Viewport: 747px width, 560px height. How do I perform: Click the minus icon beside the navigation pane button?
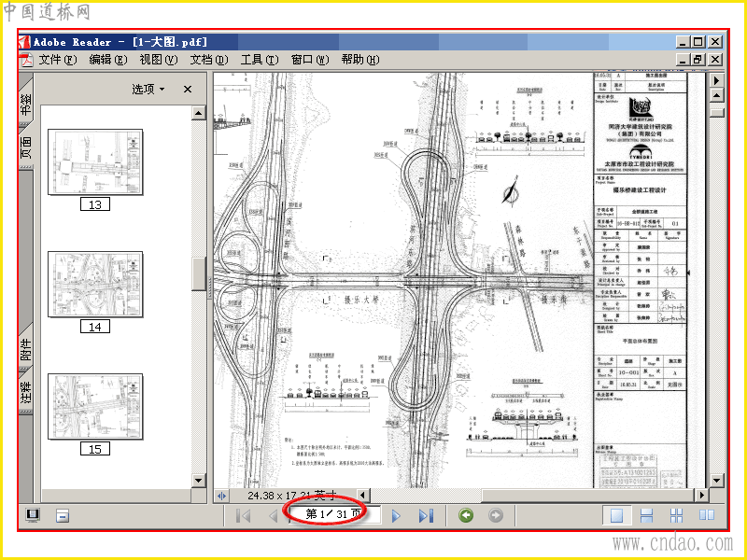coord(63,515)
